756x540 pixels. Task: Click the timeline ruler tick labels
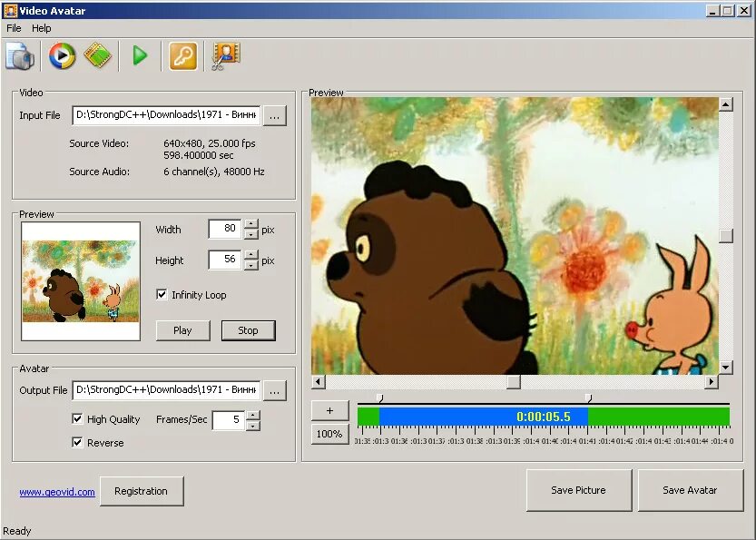point(544,441)
